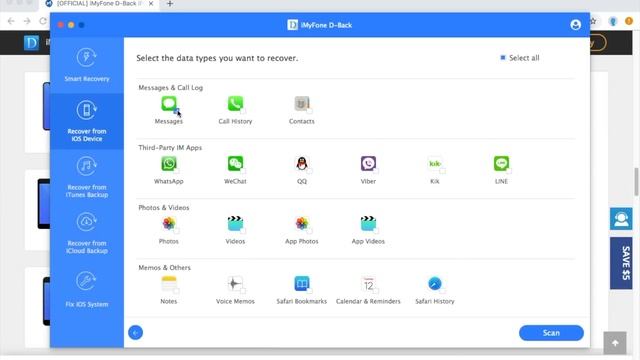Pick the Calendar & Reminders icon
The image size is (640, 360).
point(368,284)
